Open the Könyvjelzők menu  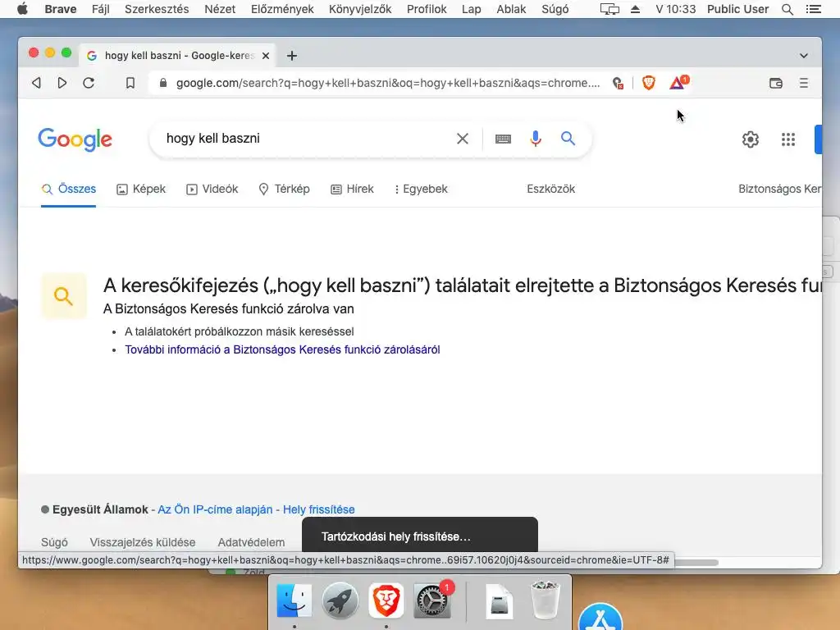(360, 9)
